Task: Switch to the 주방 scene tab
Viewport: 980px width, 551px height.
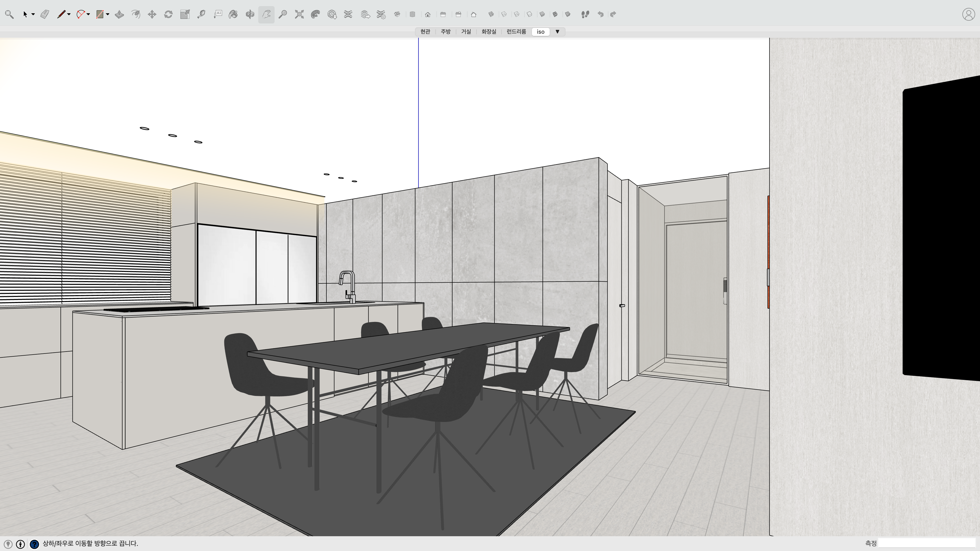Action: [x=446, y=32]
